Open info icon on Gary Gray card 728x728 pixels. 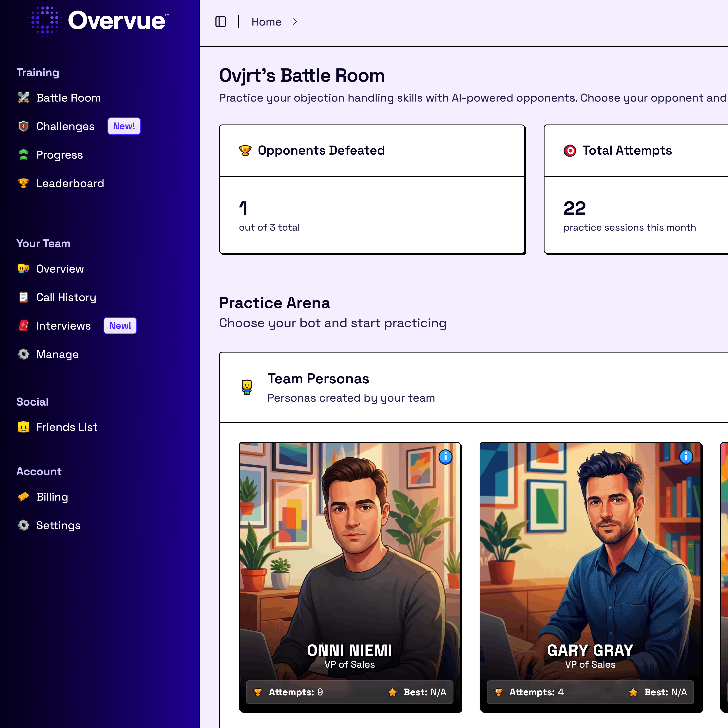[x=686, y=457]
